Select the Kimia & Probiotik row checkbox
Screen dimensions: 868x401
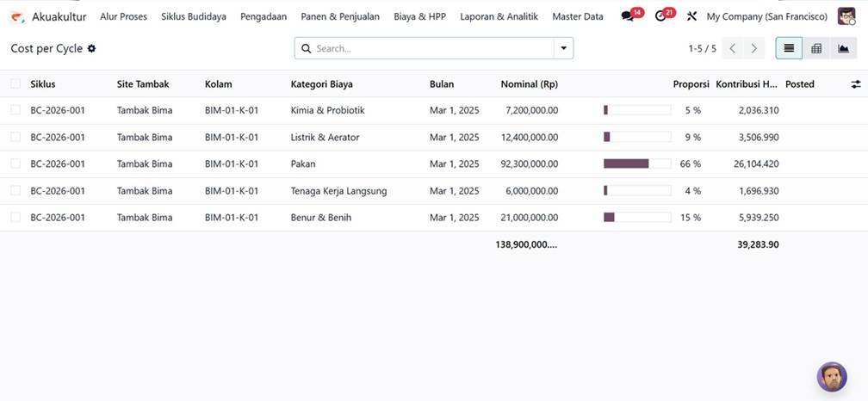[15, 110]
